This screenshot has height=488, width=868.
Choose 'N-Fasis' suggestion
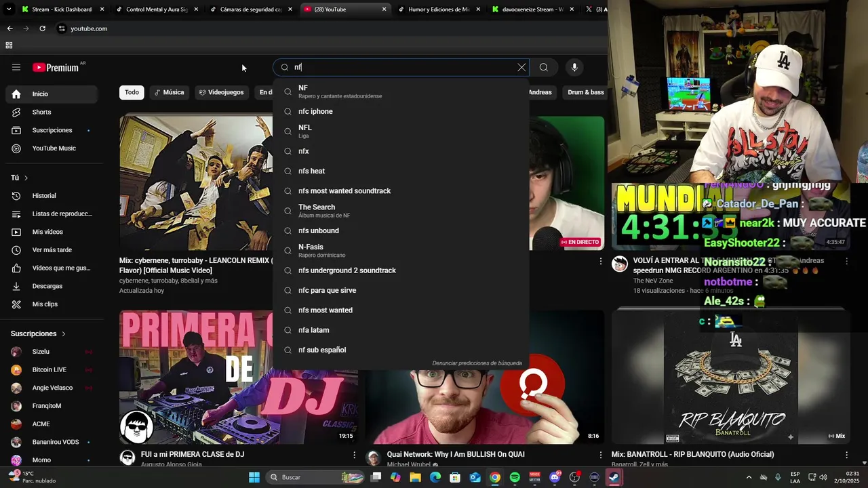click(x=401, y=251)
